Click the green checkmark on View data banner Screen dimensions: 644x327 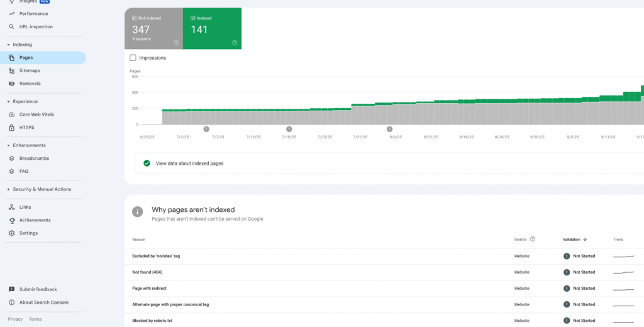[x=147, y=163]
